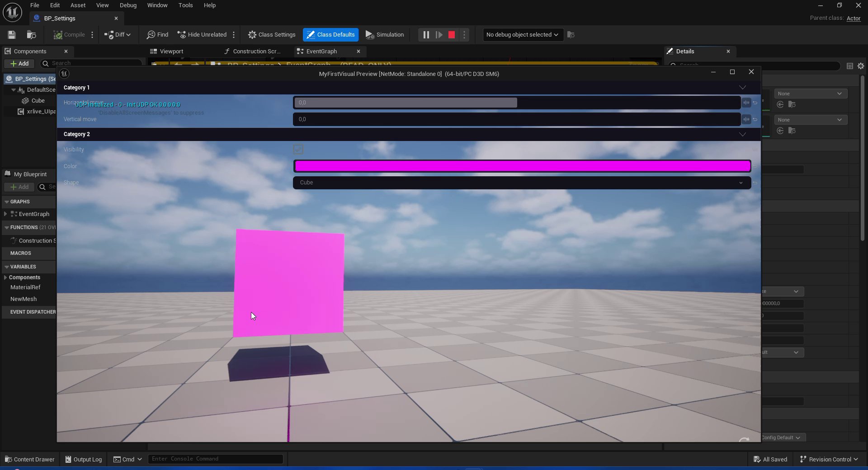Browse to asset in Content Browser icon
This screenshot has width=868, height=470.
[x=31, y=35]
